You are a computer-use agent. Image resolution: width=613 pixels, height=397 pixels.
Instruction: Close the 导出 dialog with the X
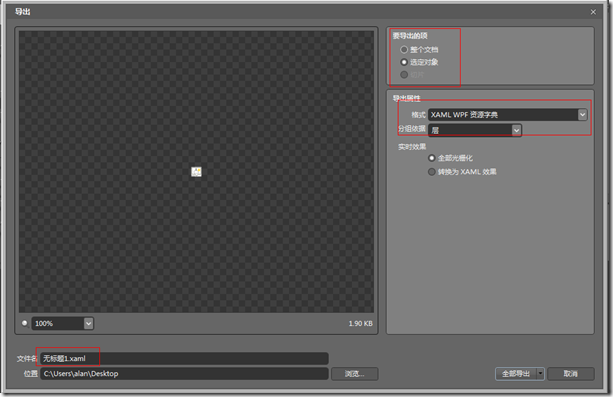tap(593, 12)
